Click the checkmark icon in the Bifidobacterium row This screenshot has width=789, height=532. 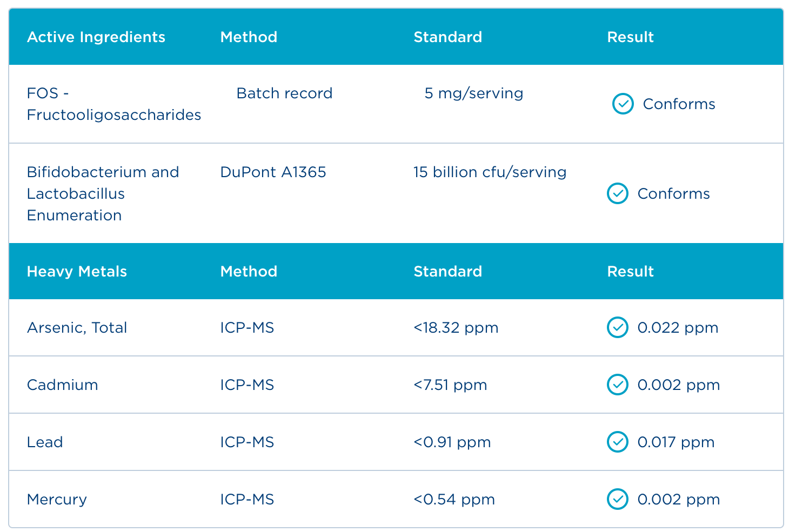(x=617, y=193)
